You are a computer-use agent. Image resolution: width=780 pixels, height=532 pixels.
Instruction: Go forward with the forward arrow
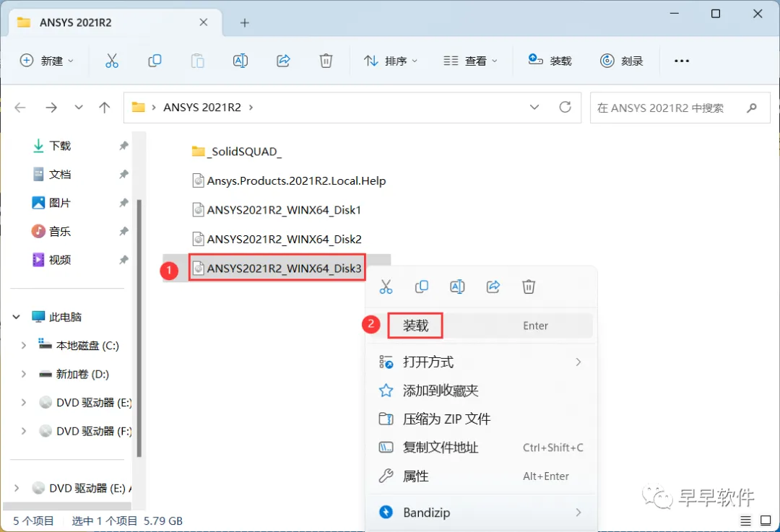tap(51, 108)
